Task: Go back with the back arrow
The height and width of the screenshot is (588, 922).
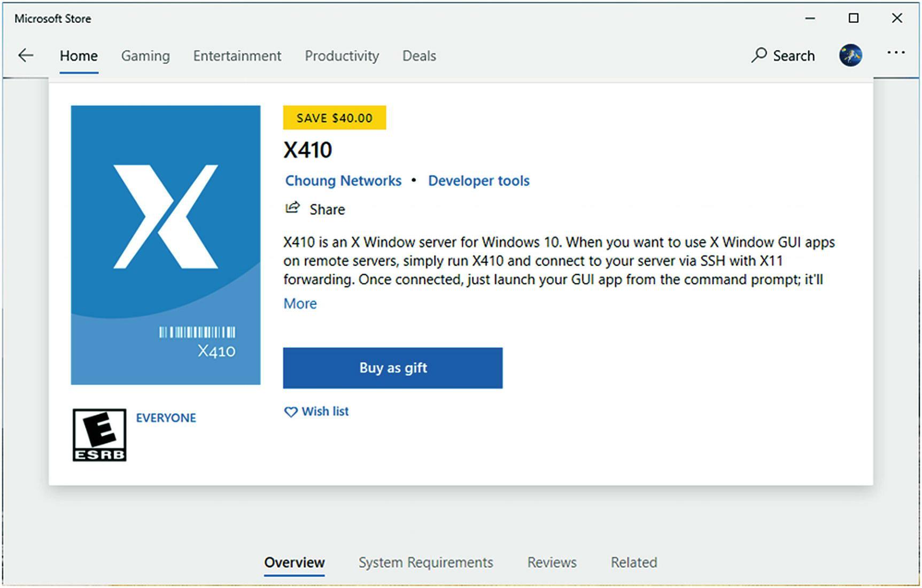Action: tap(26, 56)
